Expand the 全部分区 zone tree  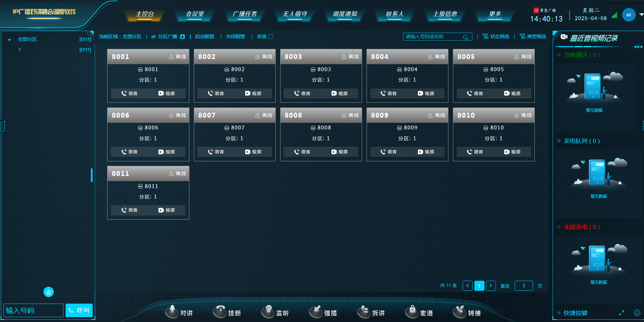(9, 39)
